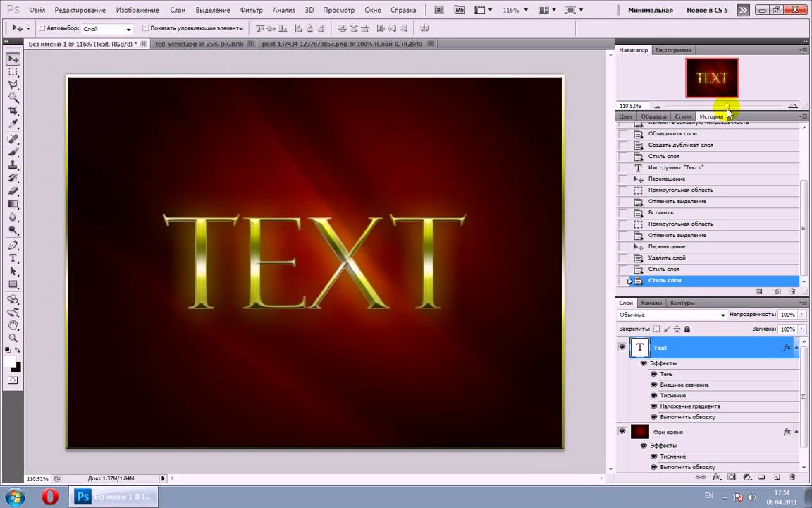Collapse the Text layer effects list

(796, 348)
